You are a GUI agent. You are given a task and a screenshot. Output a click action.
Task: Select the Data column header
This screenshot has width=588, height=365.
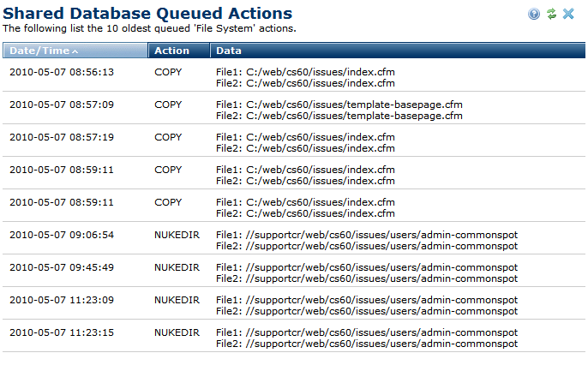click(228, 51)
